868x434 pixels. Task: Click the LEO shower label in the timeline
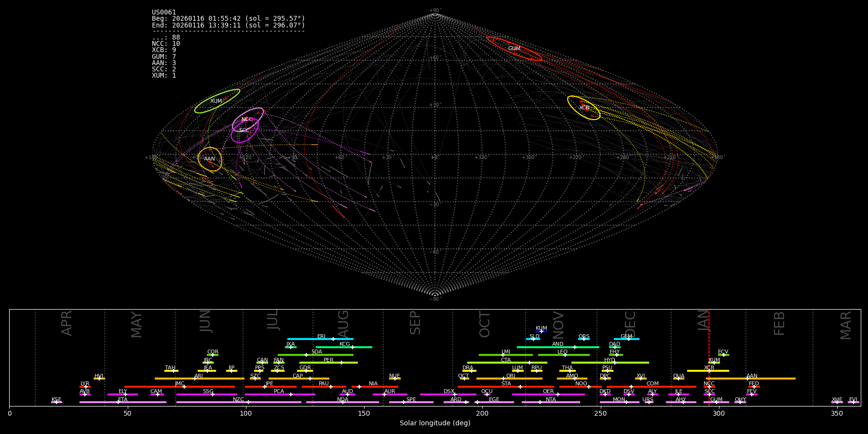[562, 352]
